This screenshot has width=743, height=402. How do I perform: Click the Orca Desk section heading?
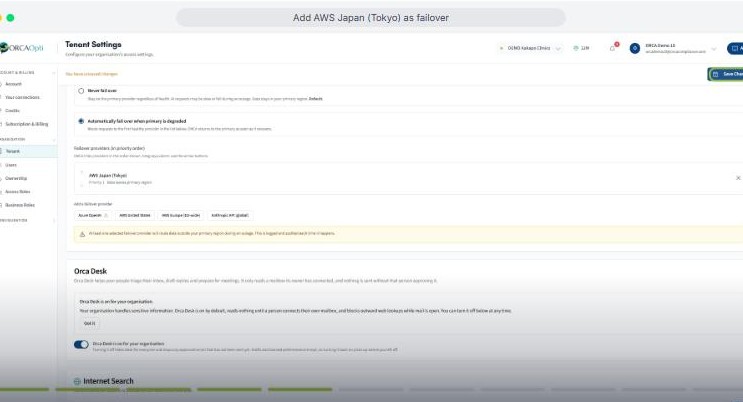90,271
